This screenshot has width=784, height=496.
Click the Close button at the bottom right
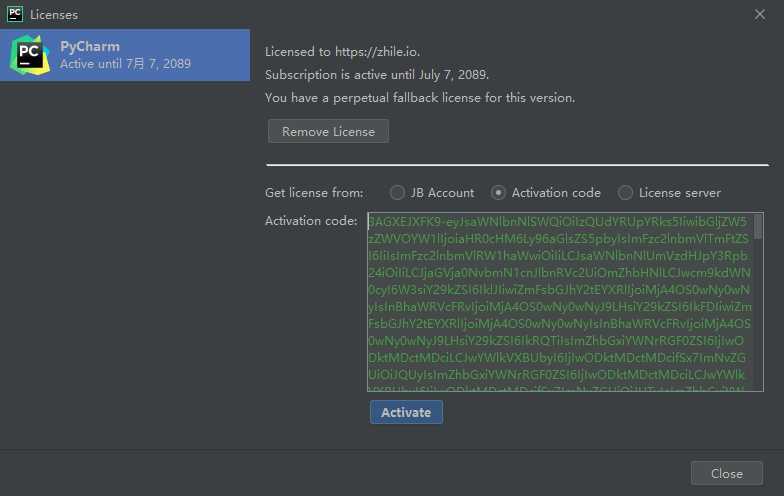pos(726,473)
